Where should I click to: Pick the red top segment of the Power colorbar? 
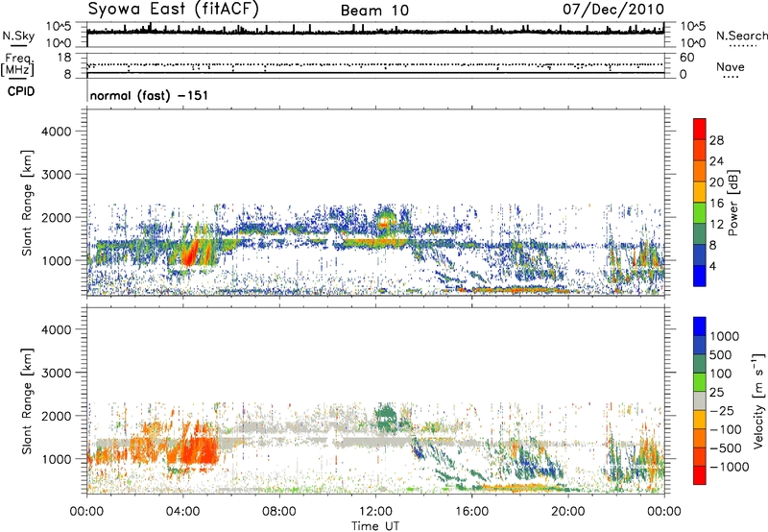[700, 129]
